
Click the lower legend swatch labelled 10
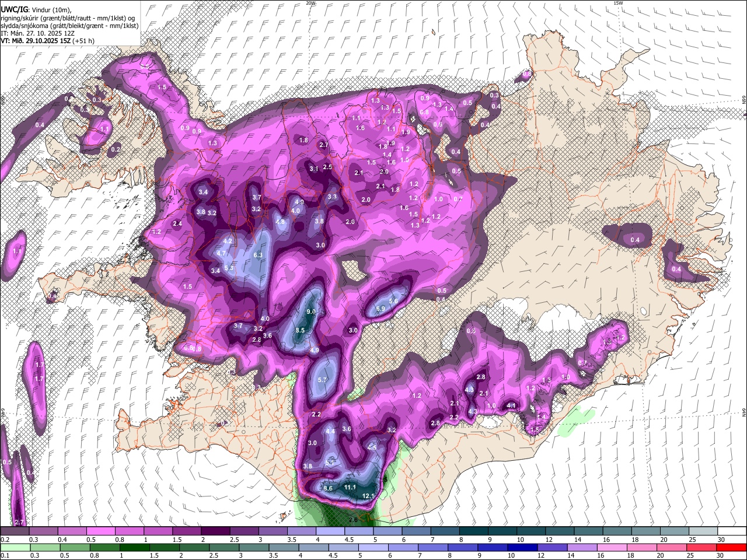click(x=523, y=547)
